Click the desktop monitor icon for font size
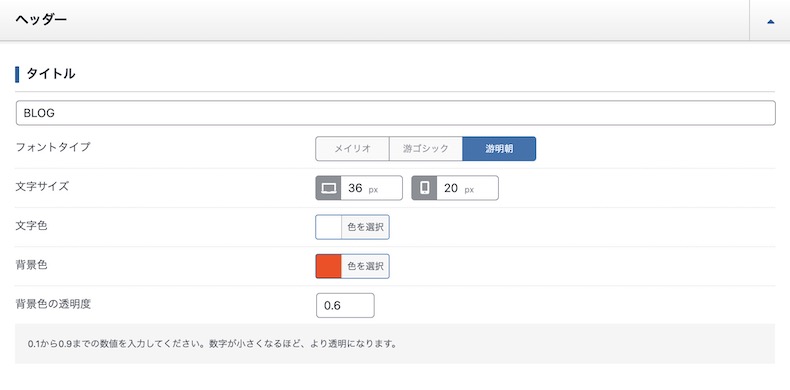This screenshot has width=790, height=390. [x=328, y=188]
